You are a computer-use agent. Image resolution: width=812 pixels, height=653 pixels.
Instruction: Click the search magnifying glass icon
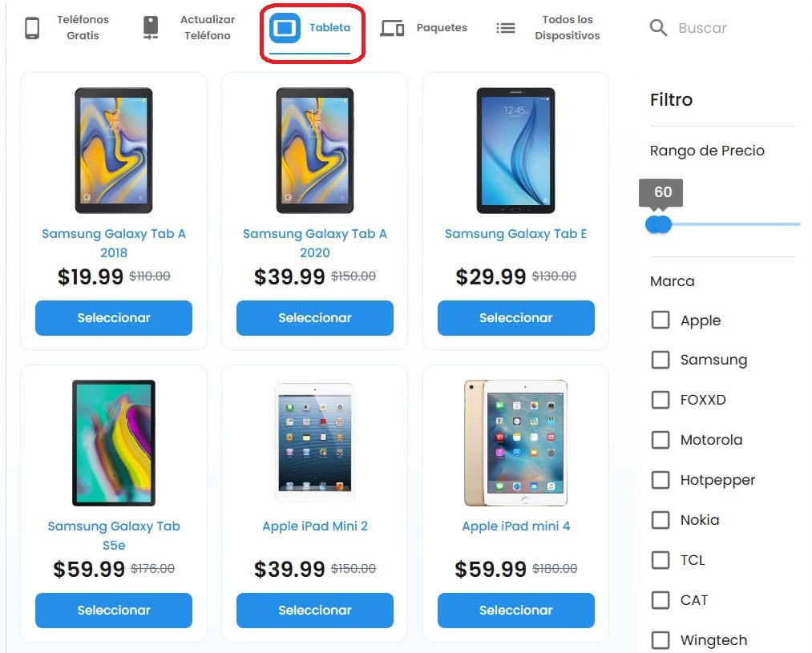pos(658,28)
